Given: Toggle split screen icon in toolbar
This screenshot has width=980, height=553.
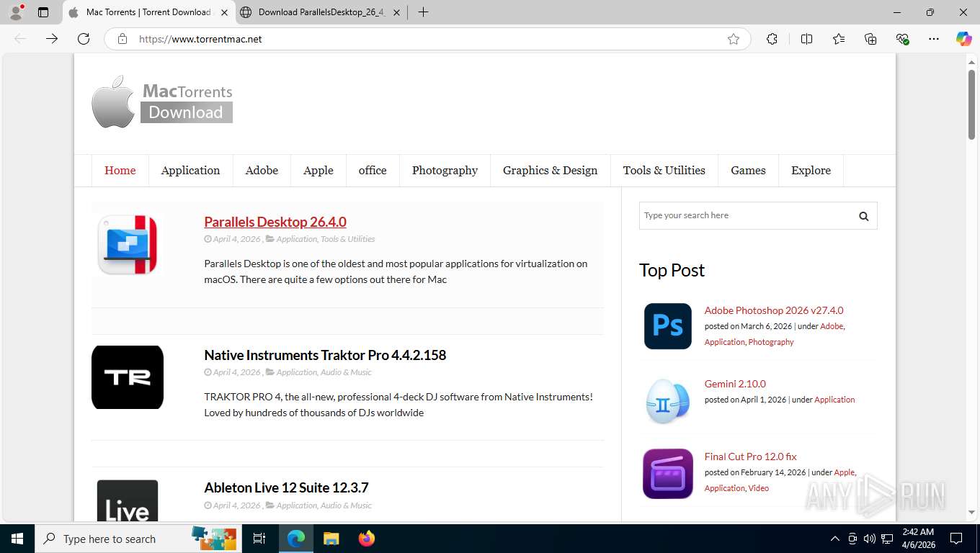Looking at the screenshot, I should point(807,39).
